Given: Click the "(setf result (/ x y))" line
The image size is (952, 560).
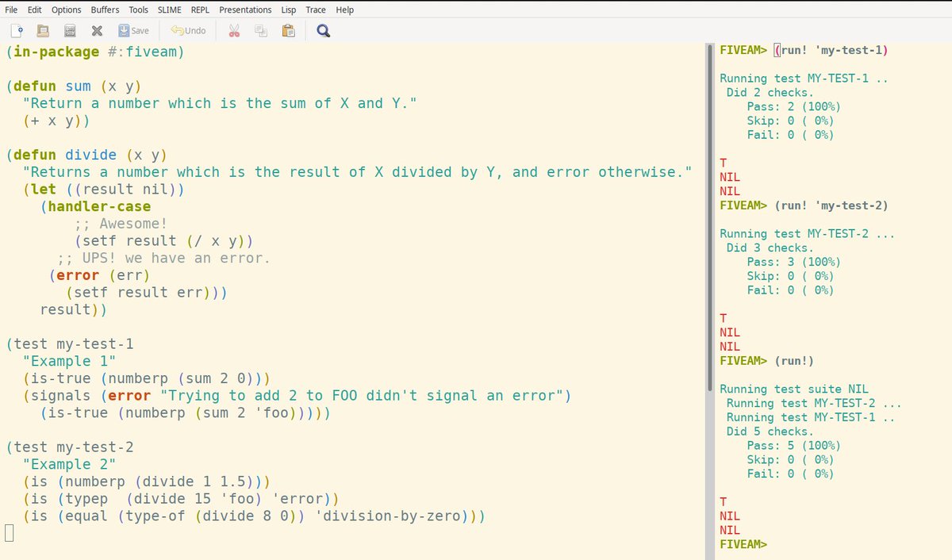Looking at the screenshot, I should [163, 241].
